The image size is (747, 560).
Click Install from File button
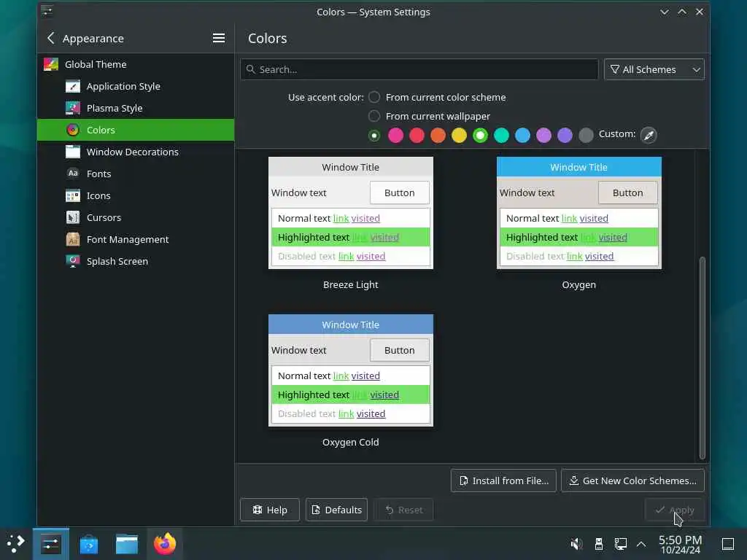click(503, 481)
